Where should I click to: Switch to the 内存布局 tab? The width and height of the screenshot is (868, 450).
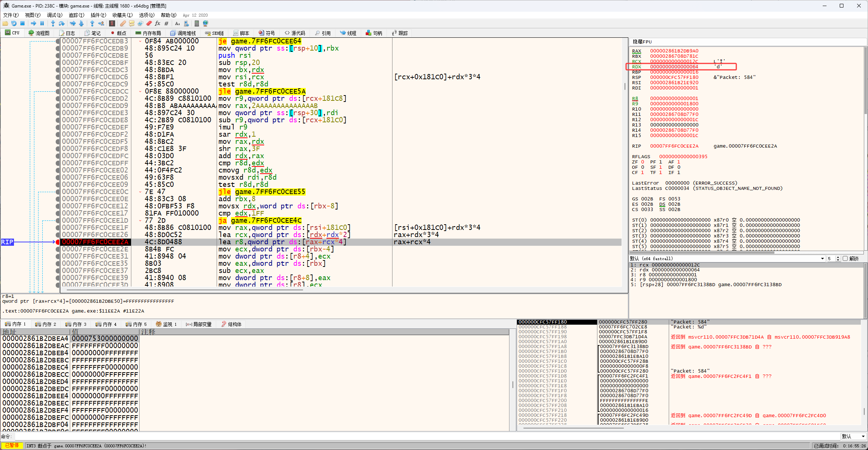[148, 33]
